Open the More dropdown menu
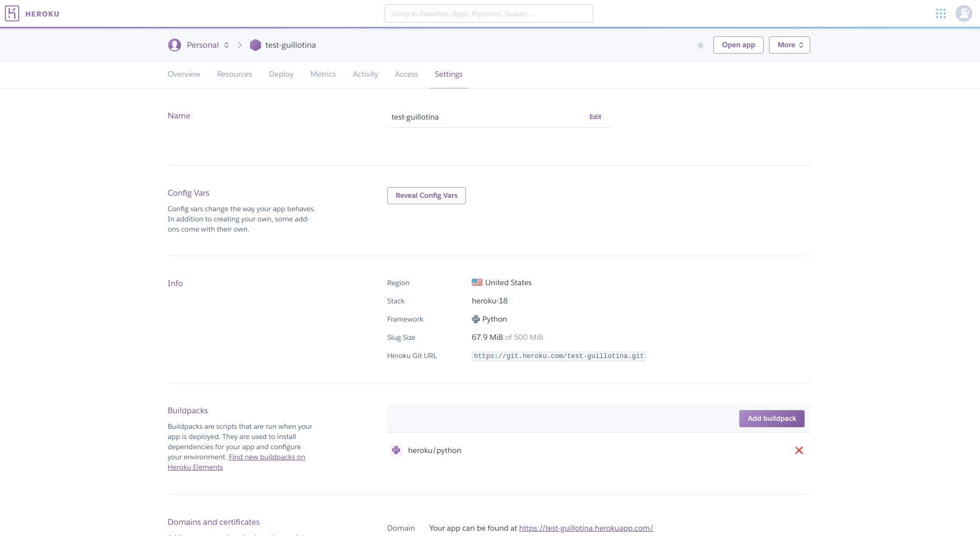Screen dimensions: 980x536 click(x=789, y=45)
